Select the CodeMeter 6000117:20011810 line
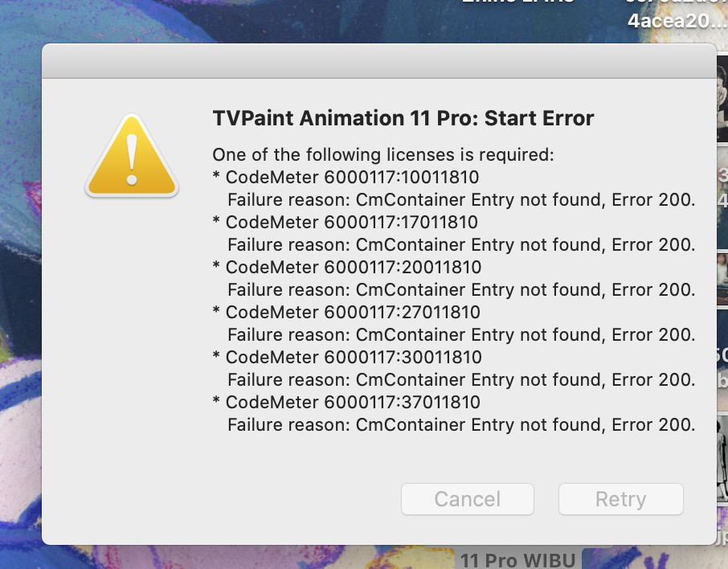 (347, 268)
